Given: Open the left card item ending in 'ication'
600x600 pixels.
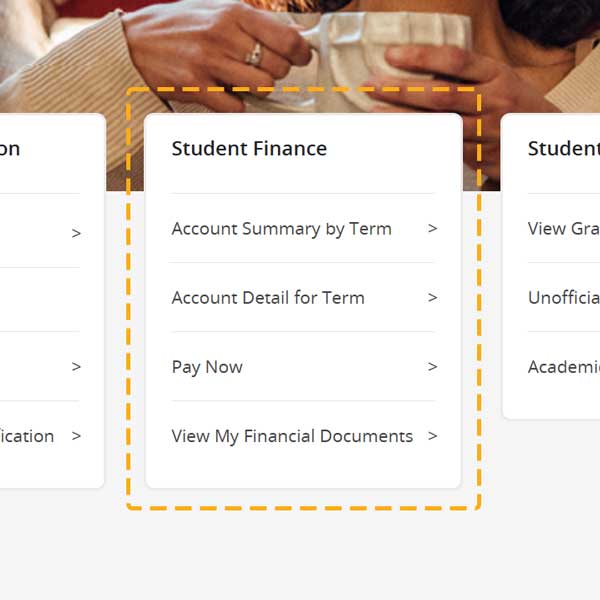Looking at the screenshot, I should 27,436.
